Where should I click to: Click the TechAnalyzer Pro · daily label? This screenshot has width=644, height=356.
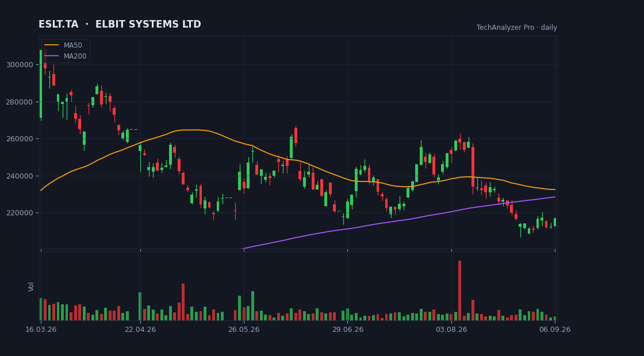pos(517,28)
